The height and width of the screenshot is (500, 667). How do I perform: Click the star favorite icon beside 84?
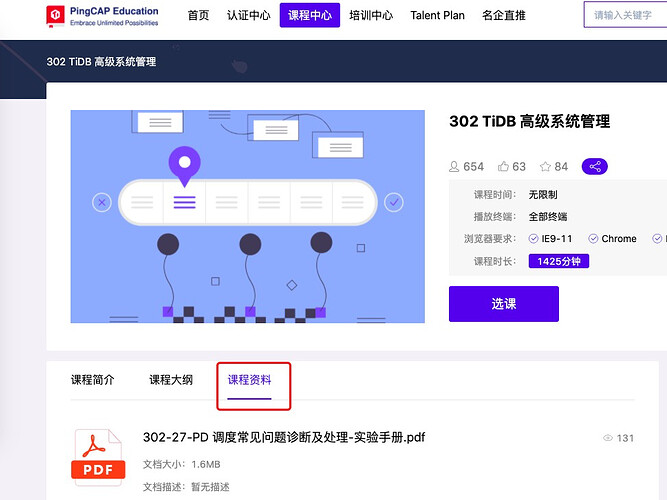pyautogui.click(x=545, y=166)
